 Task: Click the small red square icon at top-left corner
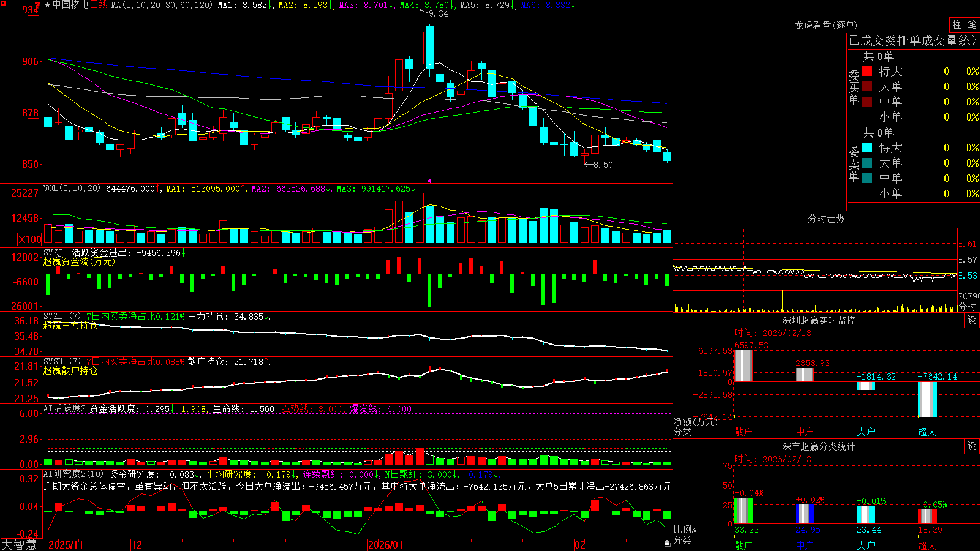tap(3, 3)
